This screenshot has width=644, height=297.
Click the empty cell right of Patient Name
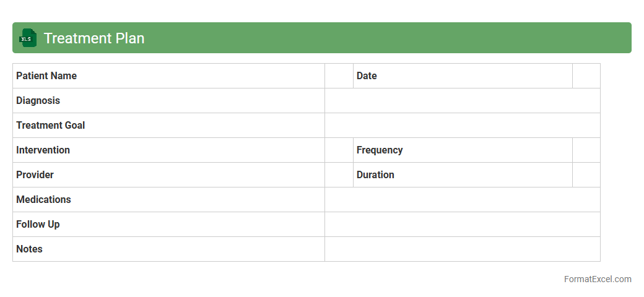point(339,76)
